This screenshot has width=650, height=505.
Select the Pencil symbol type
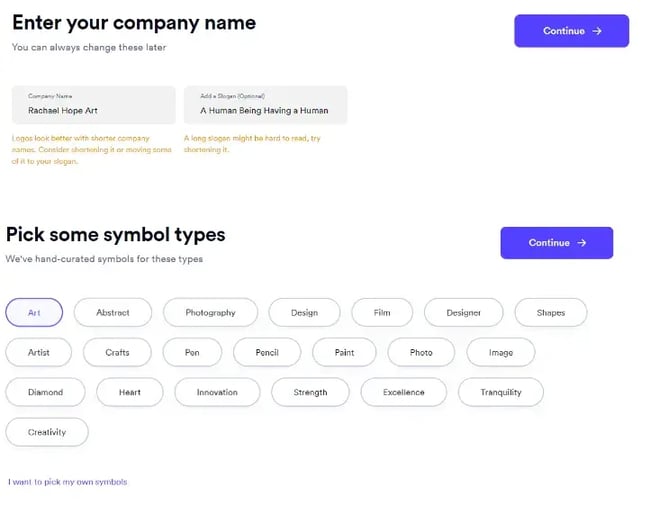(x=267, y=352)
